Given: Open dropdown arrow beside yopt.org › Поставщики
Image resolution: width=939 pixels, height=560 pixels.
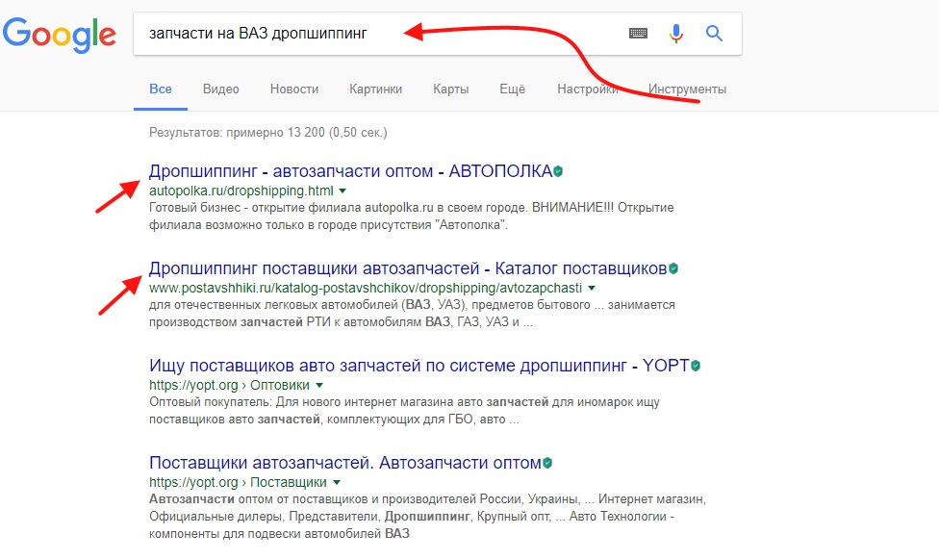Looking at the screenshot, I should tap(337, 482).
